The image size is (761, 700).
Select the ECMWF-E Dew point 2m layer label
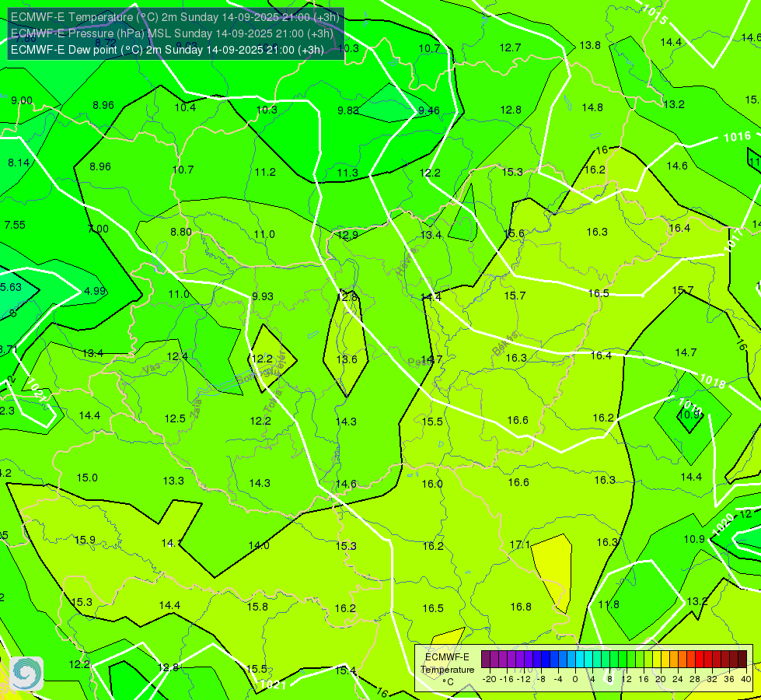pyautogui.click(x=167, y=50)
